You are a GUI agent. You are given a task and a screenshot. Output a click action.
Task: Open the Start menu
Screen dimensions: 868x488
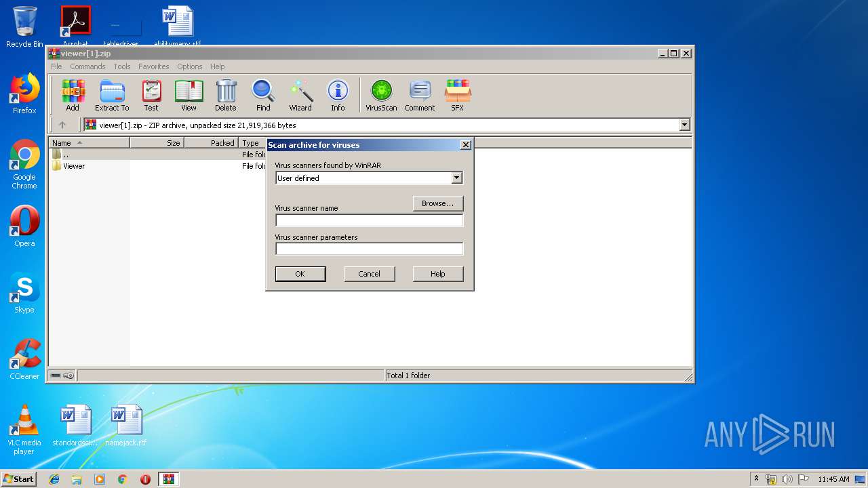pyautogui.click(x=18, y=479)
